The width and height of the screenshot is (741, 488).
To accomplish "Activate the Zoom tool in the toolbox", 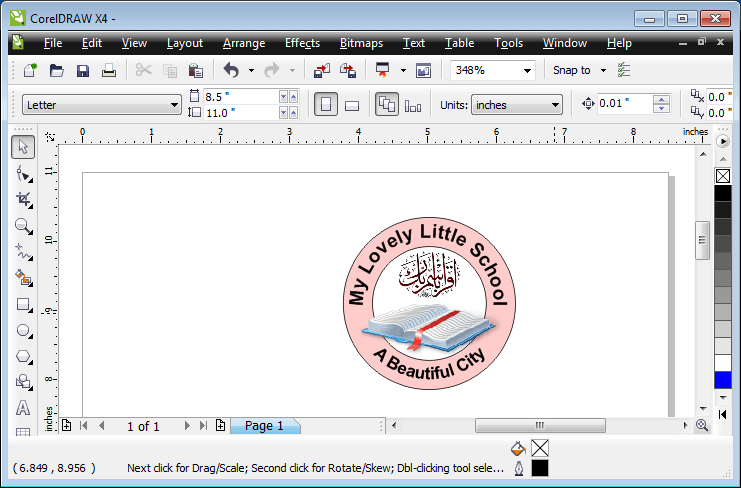I will [x=24, y=226].
